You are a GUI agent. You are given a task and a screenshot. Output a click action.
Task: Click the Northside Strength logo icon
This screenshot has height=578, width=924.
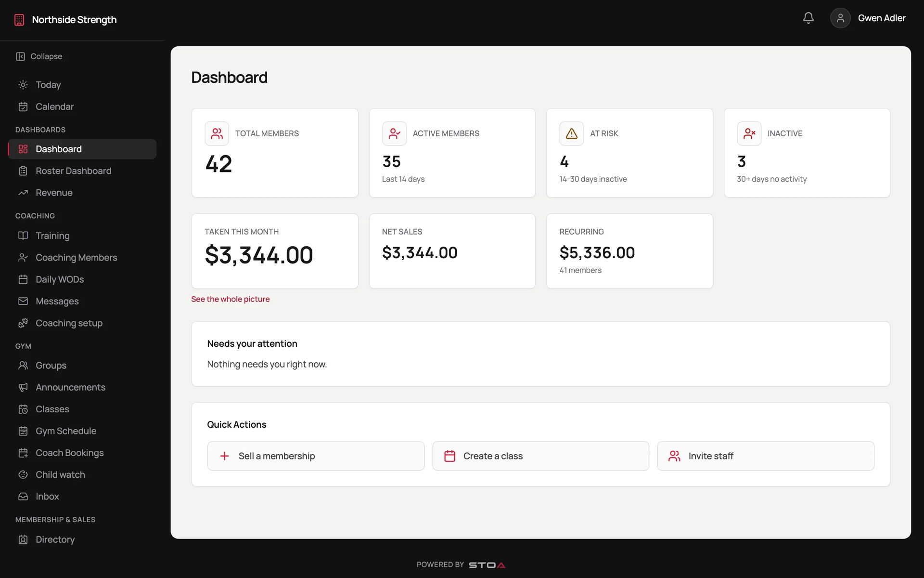click(19, 20)
